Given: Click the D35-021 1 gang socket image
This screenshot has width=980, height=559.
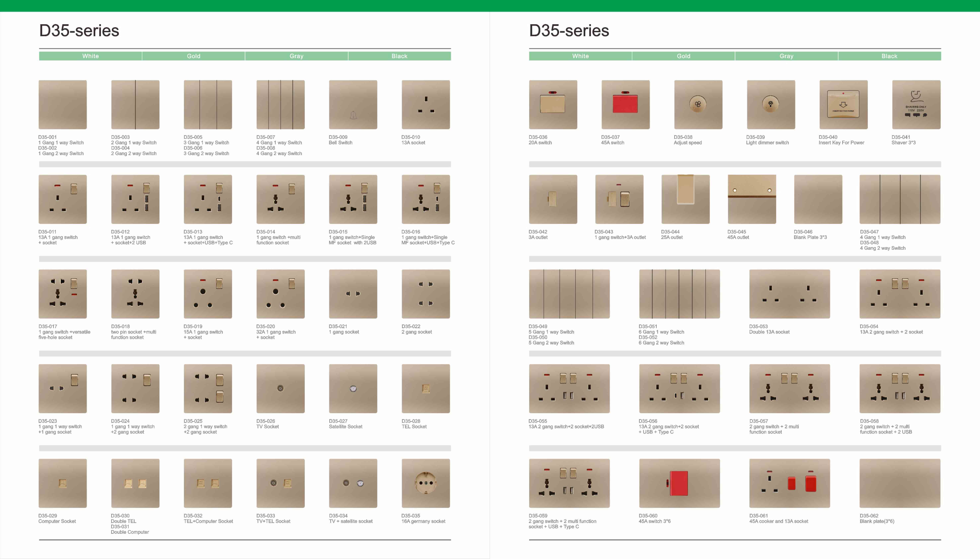Looking at the screenshot, I should pyautogui.click(x=353, y=294).
